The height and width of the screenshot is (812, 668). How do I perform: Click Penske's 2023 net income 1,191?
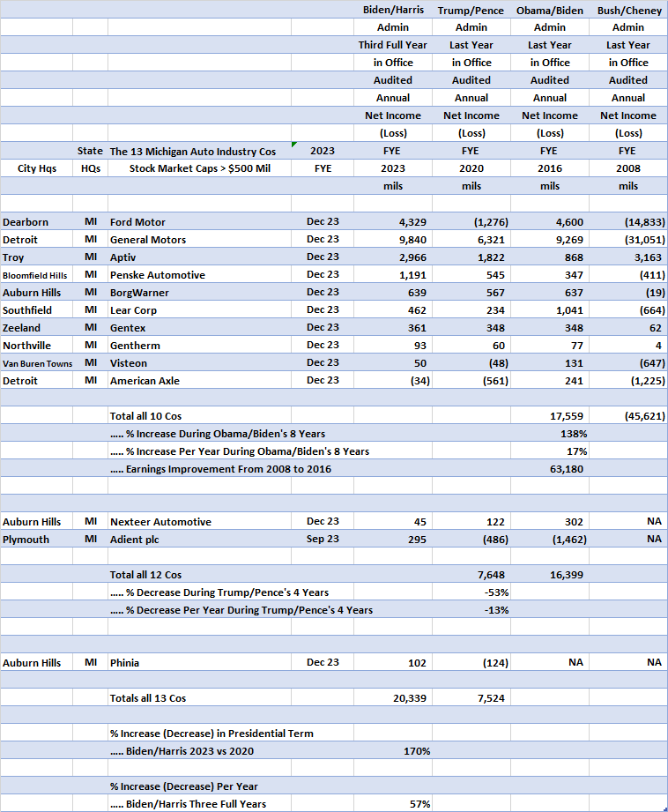point(393,274)
